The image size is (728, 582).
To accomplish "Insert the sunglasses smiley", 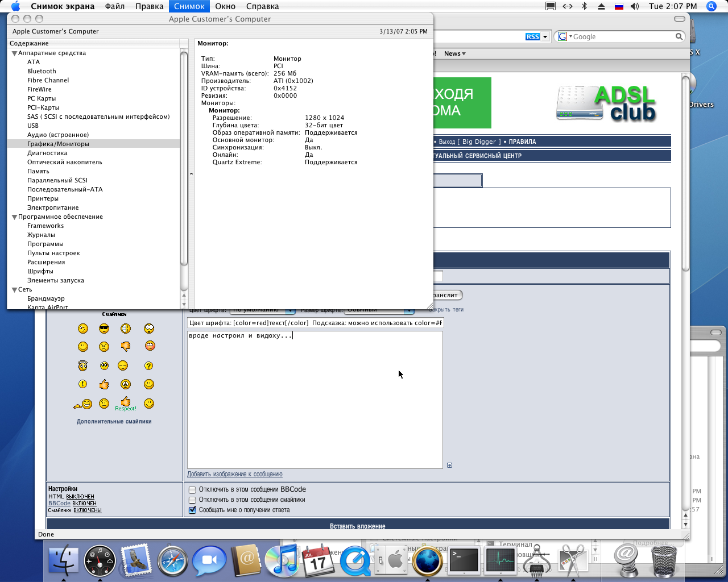I will coord(104,329).
